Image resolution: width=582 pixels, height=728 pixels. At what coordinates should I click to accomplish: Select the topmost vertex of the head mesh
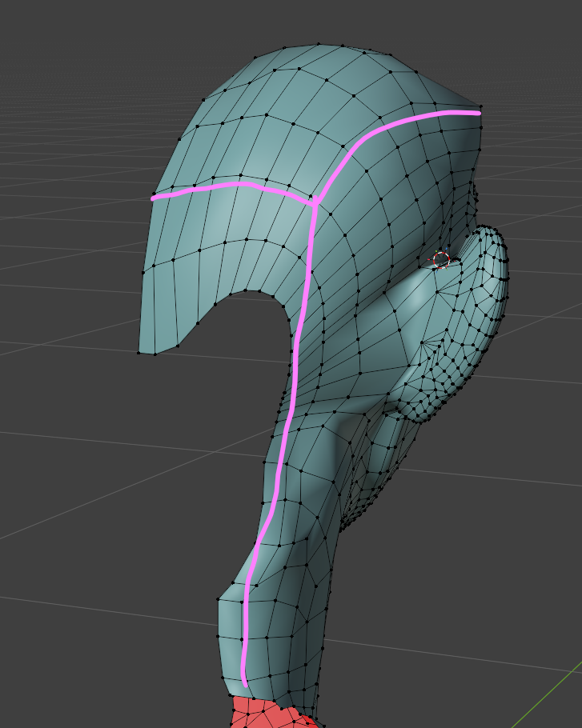pos(319,44)
